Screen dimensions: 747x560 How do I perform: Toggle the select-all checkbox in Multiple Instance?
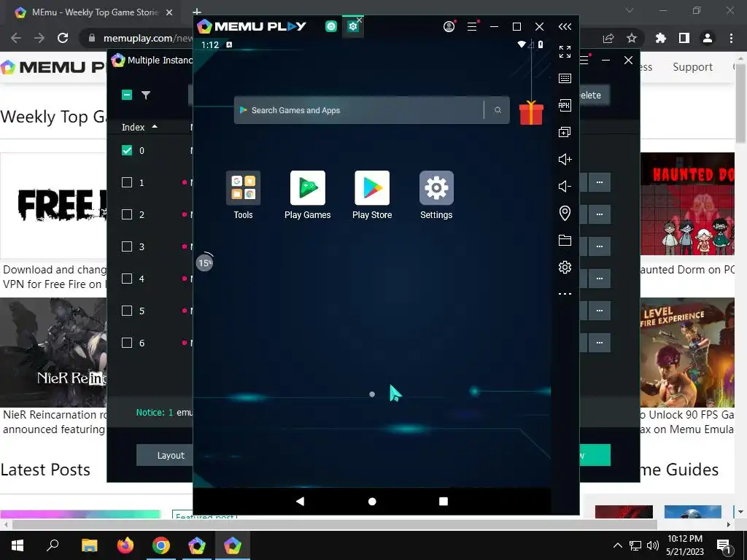[x=127, y=95]
